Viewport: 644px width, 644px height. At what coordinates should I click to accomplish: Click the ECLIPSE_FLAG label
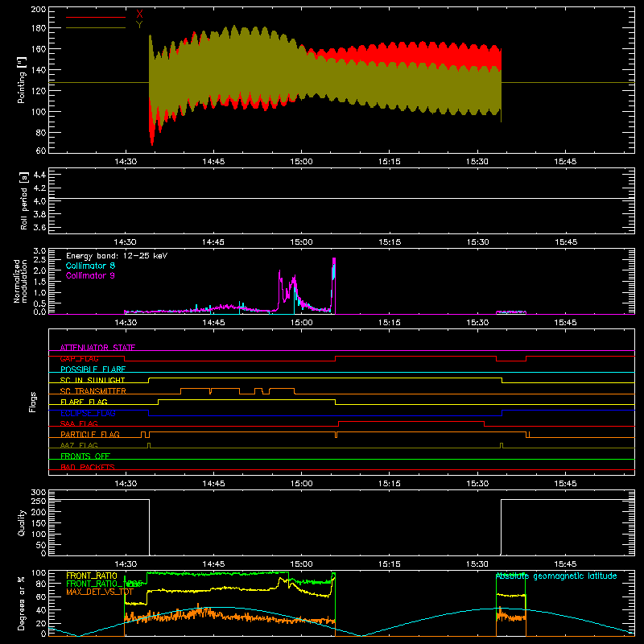[x=88, y=413]
